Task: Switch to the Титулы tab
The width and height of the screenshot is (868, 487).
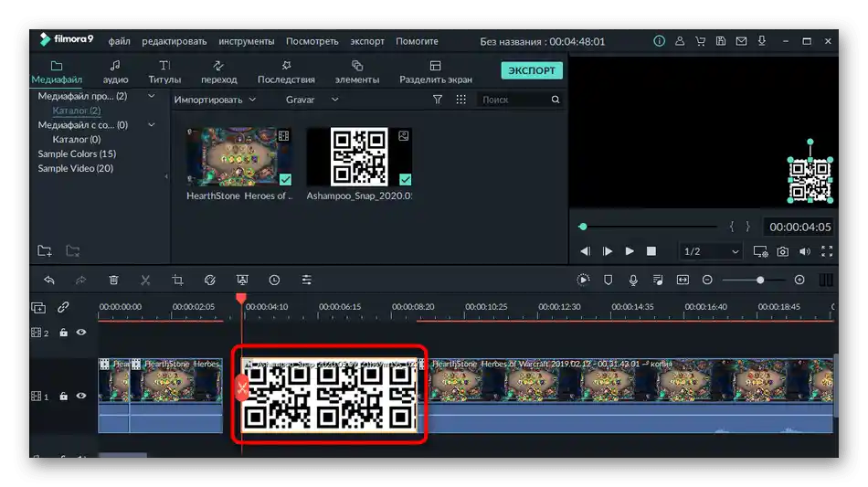Action: click(164, 72)
